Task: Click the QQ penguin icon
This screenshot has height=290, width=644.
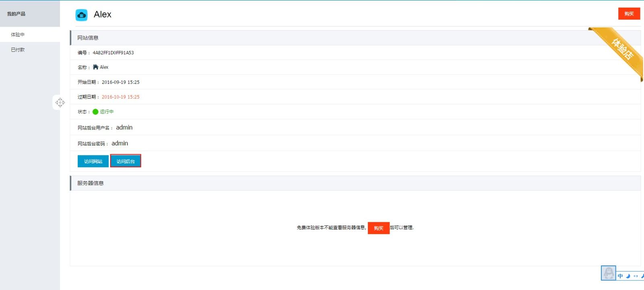Action: click(x=608, y=273)
